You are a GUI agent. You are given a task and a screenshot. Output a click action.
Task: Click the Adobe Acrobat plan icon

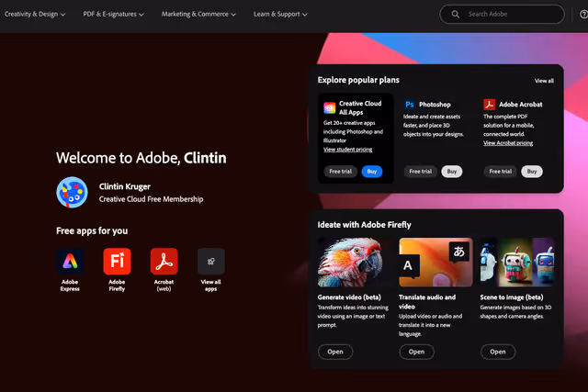[490, 105]
